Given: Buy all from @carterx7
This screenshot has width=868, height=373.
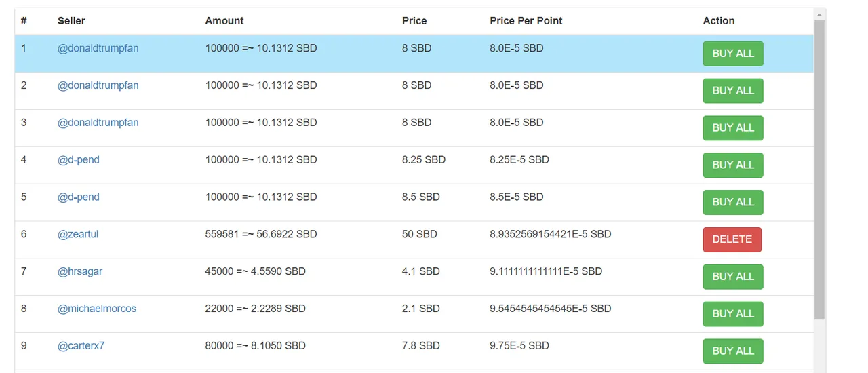Looking at the screenshot, I should [733, 351].
